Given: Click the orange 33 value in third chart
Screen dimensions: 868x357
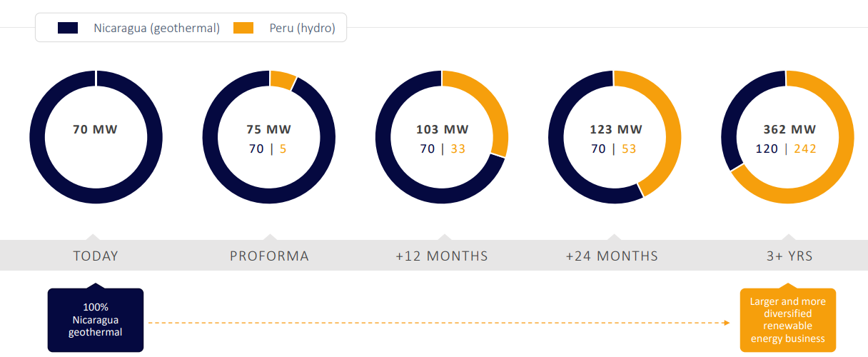Looking at the screenshot, I should 458,149.
